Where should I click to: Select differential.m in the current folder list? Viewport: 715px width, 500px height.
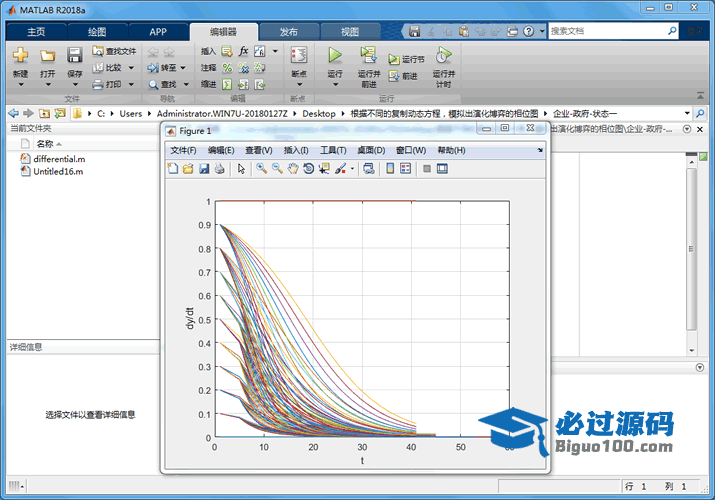pyautogui.click(x=59, y=159)
